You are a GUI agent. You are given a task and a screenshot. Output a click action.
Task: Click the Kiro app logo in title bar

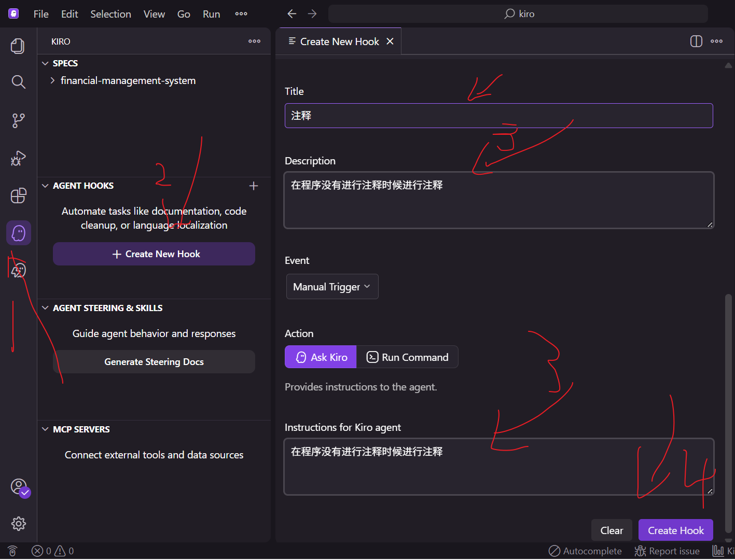(x=13, y=13)
